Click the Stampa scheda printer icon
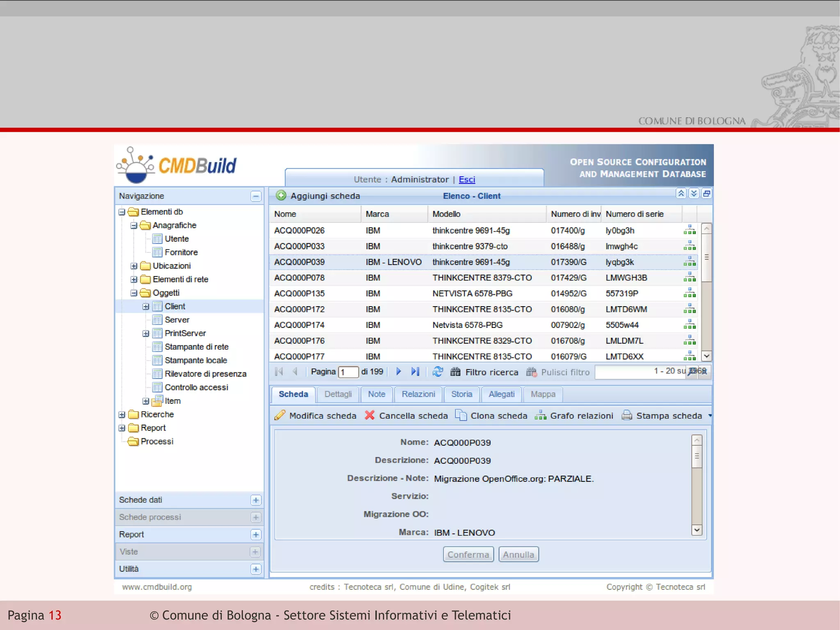The height and width of the screenshot is (630, 840). (627, 415)
